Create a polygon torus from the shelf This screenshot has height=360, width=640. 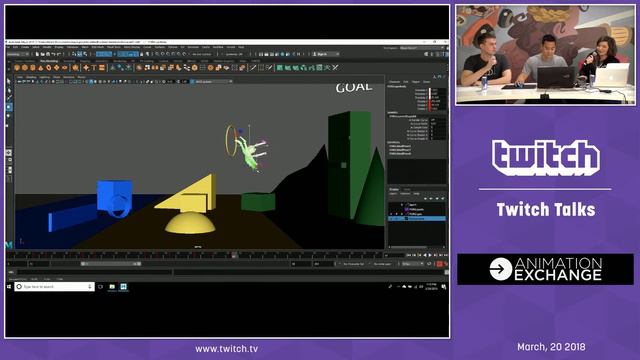tap(49, 68)
